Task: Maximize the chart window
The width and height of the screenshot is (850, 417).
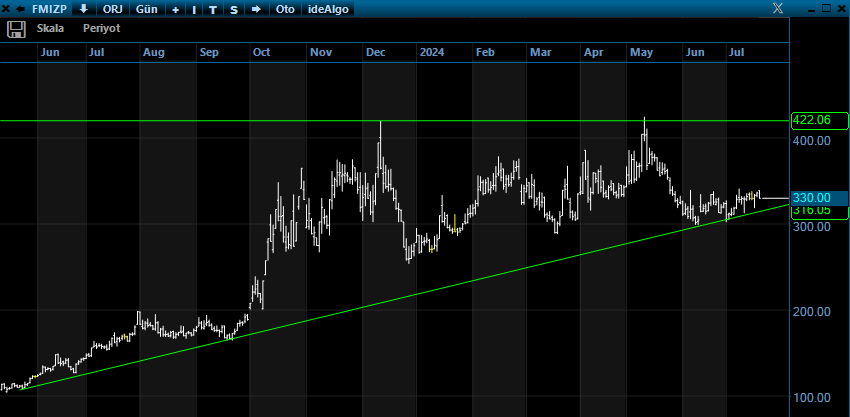Action: tap(826, 8)
